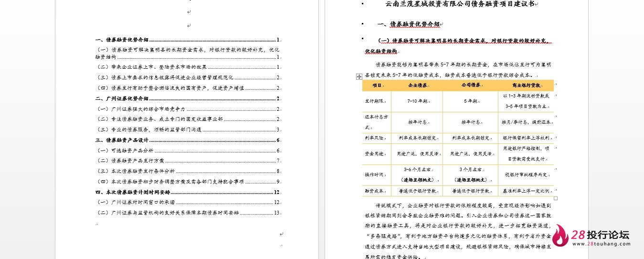The height and width of the screenshot is (259, 644).
Task: Click the cell 按月/季付息，提前还本
Action: pyautogui.click(x=526, y=122)
